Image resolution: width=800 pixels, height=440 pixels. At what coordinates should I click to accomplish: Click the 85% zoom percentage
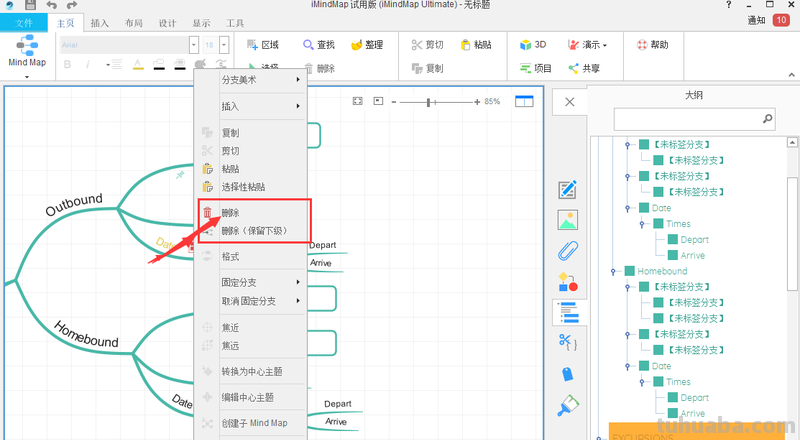click(492, 102)
